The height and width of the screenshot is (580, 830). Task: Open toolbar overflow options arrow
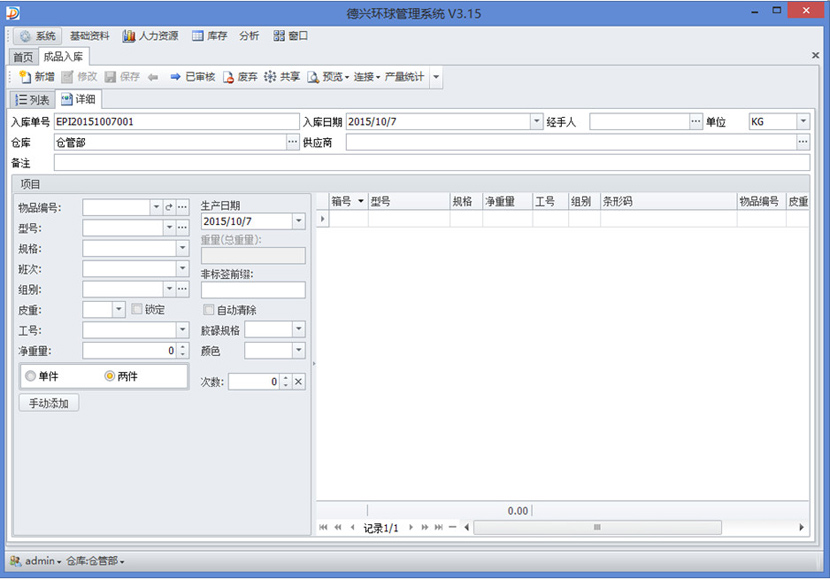click(x=436, y=77)
